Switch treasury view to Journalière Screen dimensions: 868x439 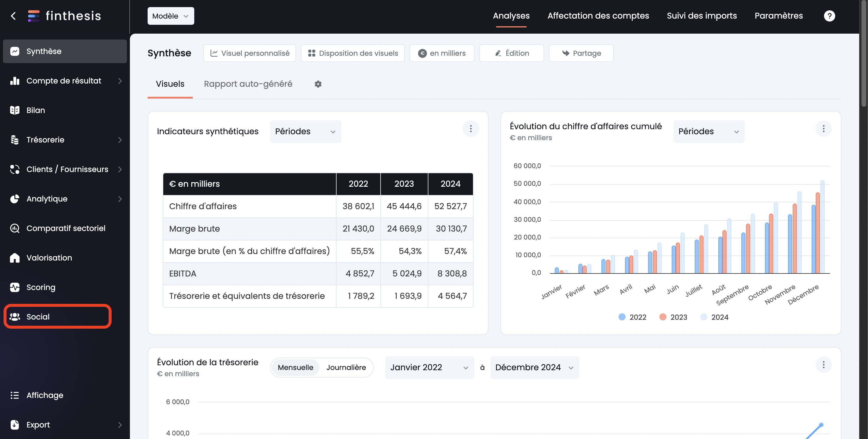pyautogui.click(x=346, y=367)
